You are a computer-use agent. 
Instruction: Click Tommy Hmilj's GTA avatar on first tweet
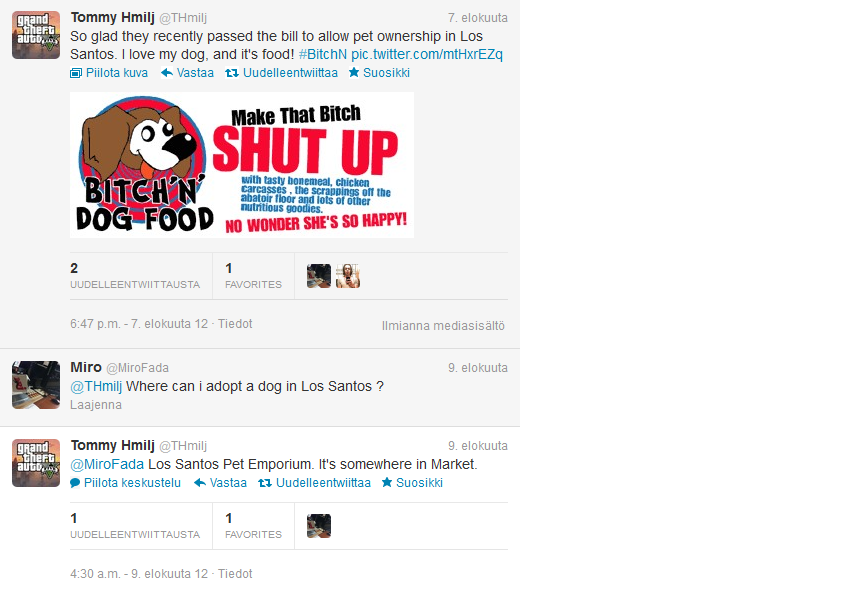36,35
